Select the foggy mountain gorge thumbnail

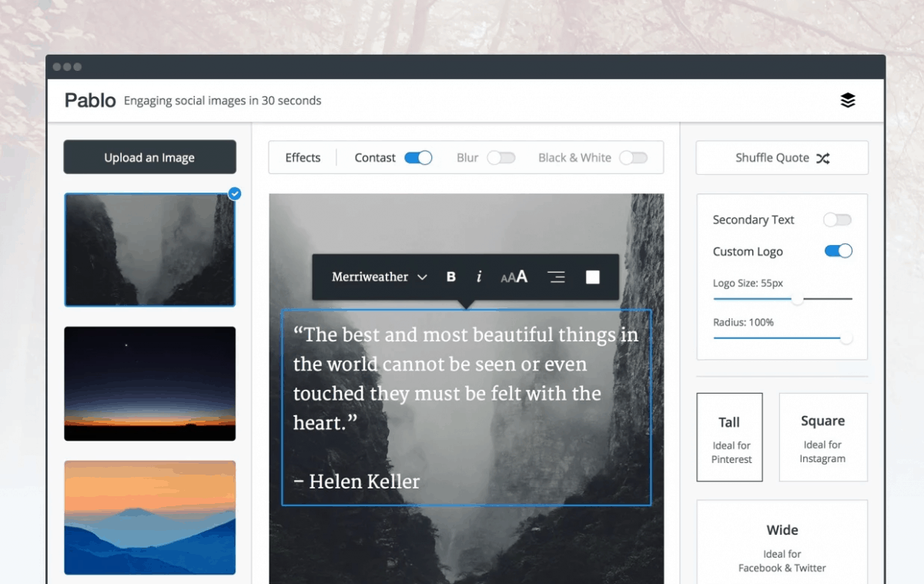150,250
